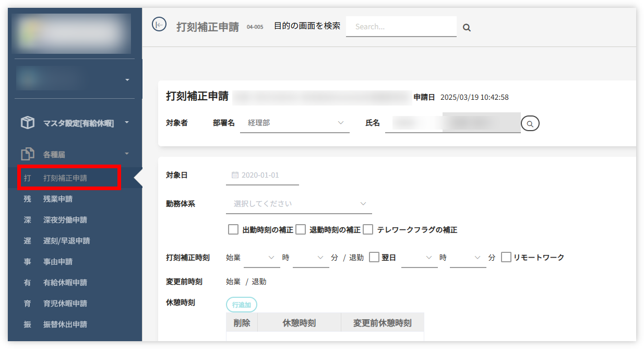Open the 部署名 dropdown showing 経理部

(294, 123)
